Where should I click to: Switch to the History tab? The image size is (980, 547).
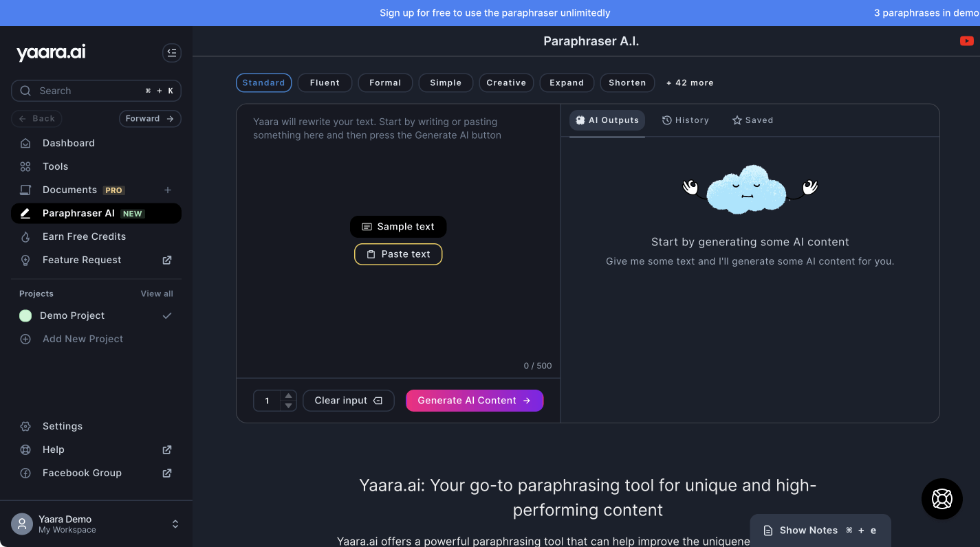click(685, 120)
